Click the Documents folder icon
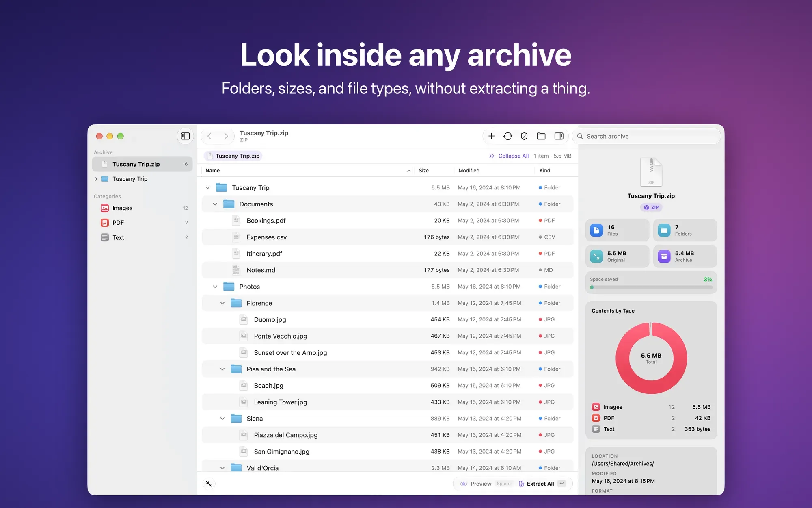The image size is (812, 508). [x=229, y=204]
